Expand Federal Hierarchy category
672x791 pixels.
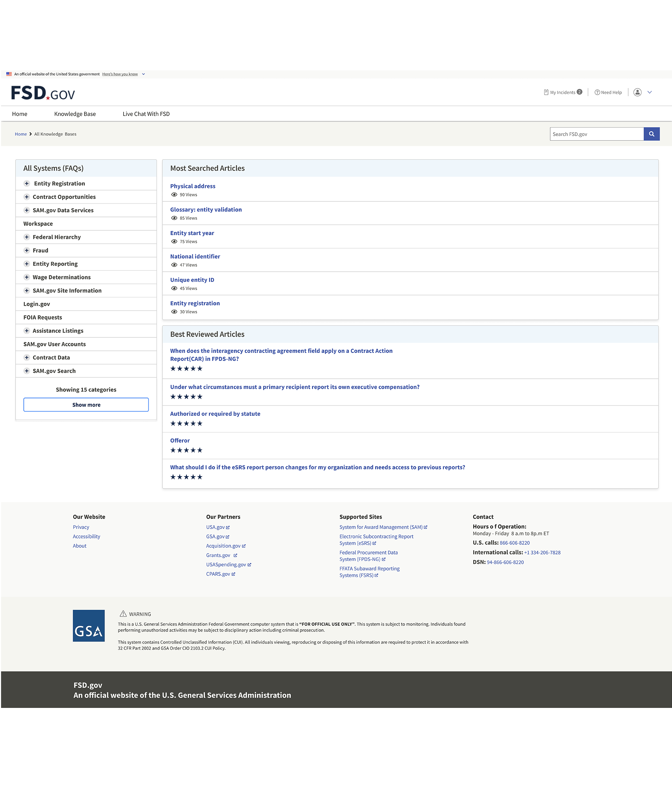(27, 237)
